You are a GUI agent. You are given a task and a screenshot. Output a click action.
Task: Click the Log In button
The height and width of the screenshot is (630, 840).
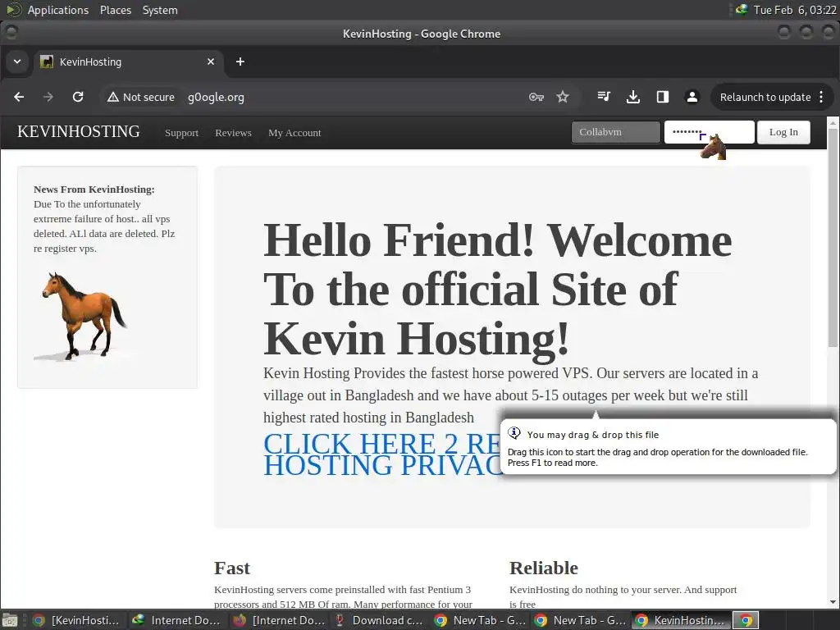783,132
